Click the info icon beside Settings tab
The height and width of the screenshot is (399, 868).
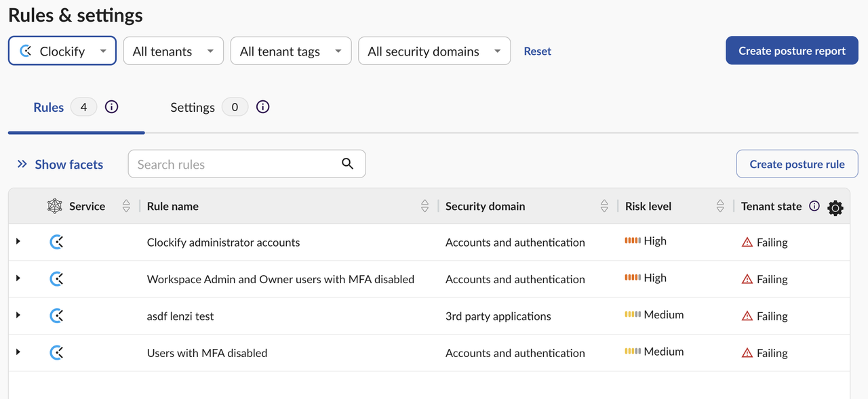pos(263,106)
